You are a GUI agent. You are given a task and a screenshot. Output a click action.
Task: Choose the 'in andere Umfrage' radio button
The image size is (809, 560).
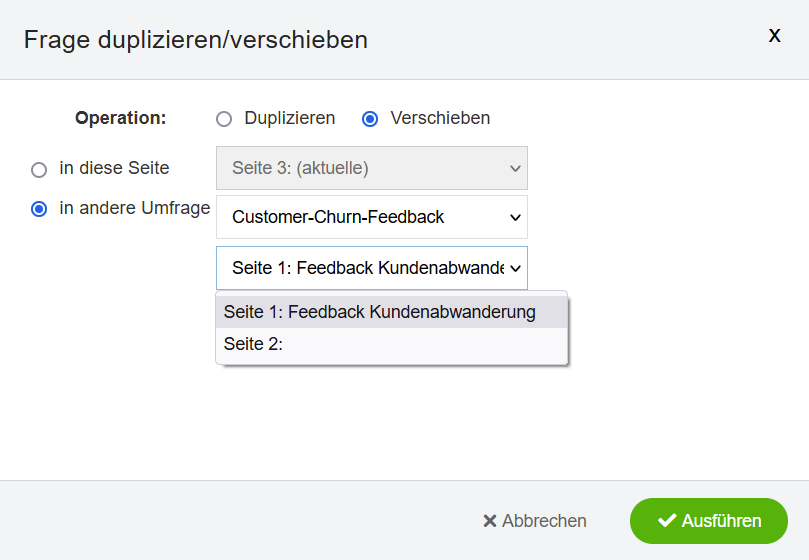[x=39, y=209]
